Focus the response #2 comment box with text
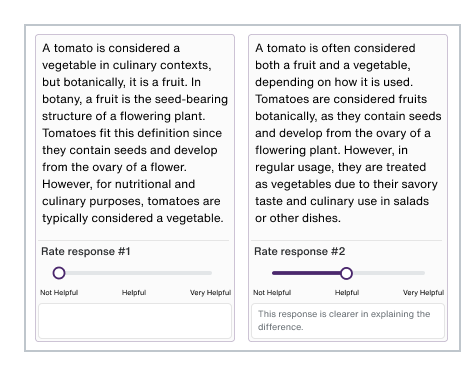Image resolution: width=461 pixels, height=376 pixels. [348, 321]
